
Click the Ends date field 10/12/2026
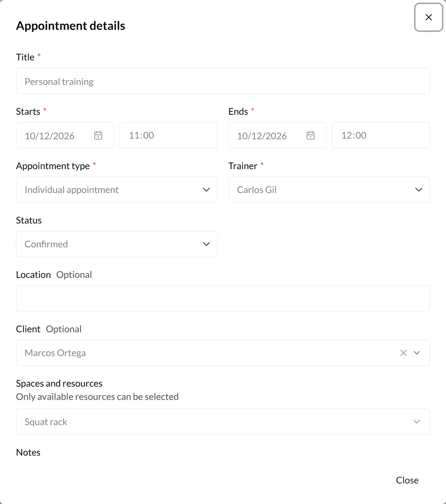point(277,136)
